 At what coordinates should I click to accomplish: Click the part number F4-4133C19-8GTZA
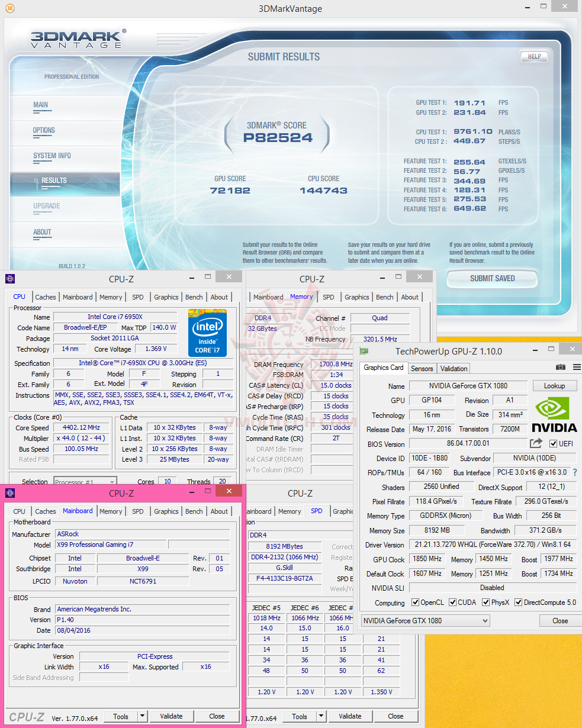pyautogui.click(x=285, y=578)
